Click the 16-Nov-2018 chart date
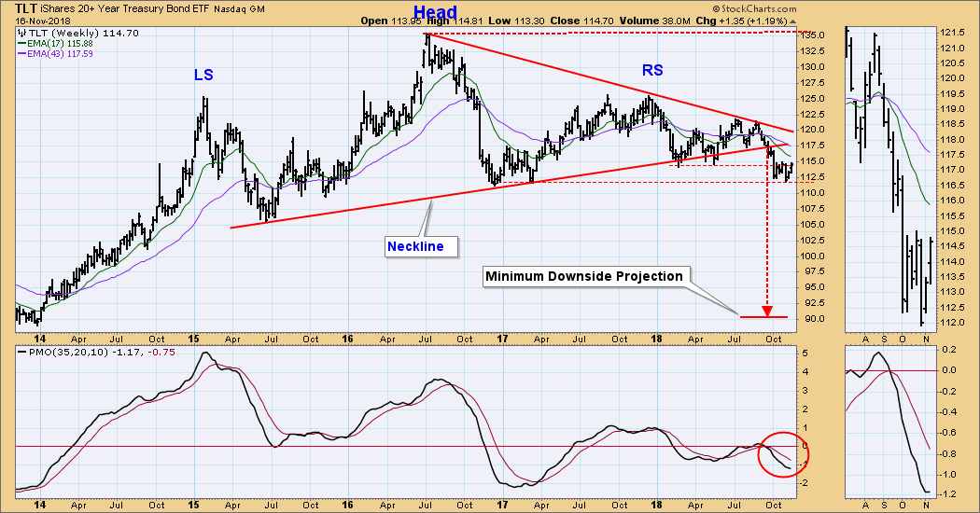 click(41, 21)
